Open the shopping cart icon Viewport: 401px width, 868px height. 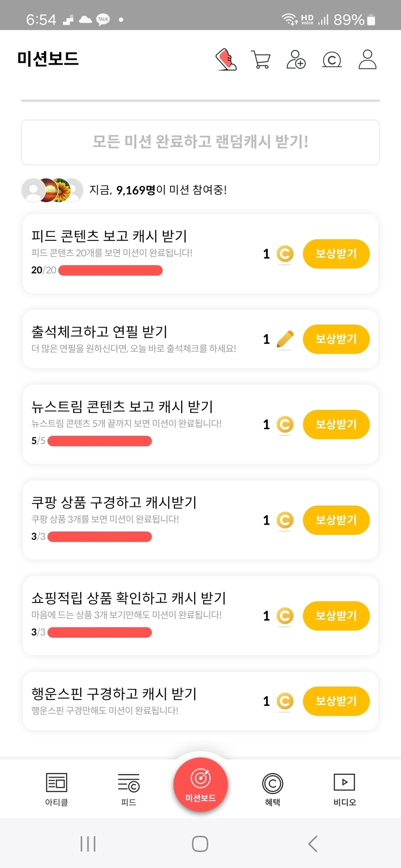[261, 60]
